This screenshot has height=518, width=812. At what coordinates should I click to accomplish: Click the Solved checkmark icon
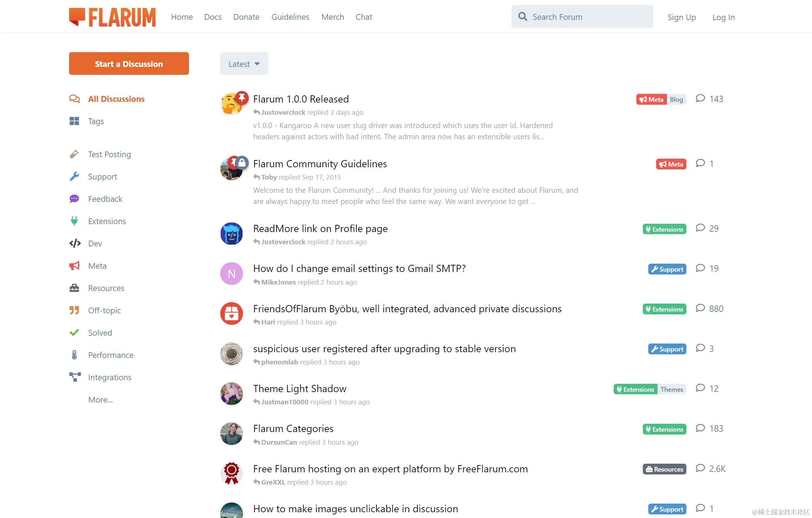tap(74, 333)
